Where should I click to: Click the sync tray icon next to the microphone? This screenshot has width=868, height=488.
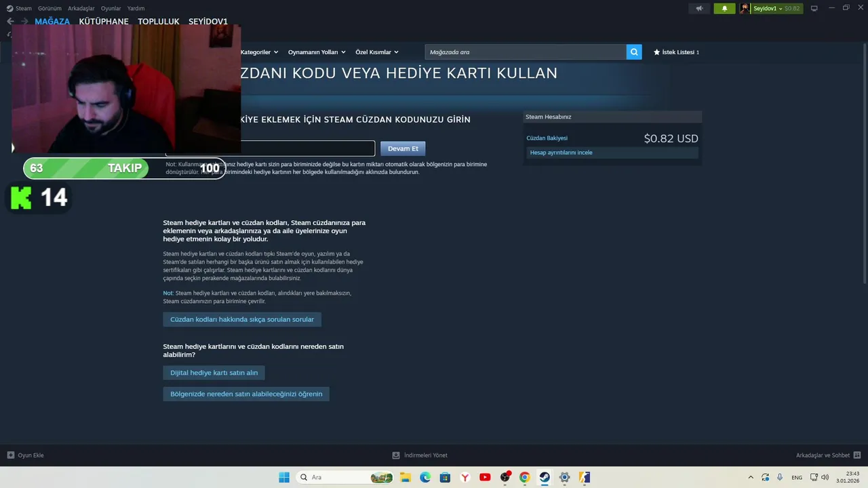(x=765, y=477)
